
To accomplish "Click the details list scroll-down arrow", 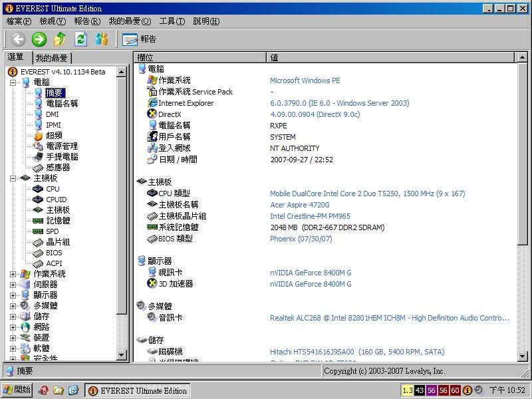I will point(523,356).
